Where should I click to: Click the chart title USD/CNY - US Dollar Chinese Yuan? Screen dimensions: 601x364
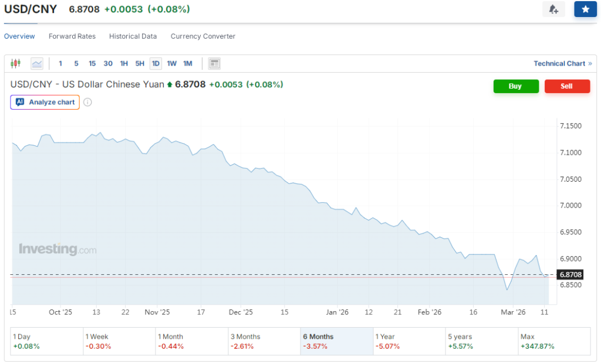[x=87, y=84]
